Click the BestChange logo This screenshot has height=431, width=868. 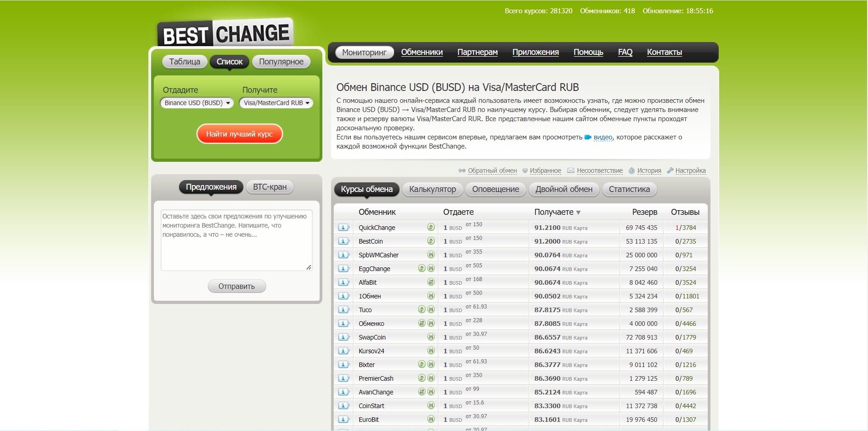226,33
